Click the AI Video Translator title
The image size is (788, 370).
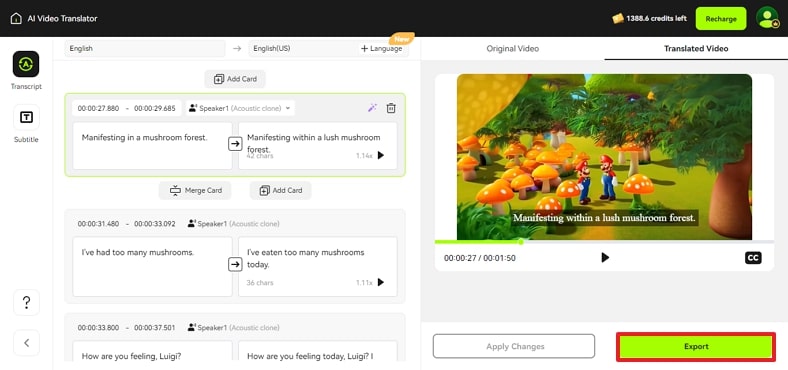click(62, 19)
